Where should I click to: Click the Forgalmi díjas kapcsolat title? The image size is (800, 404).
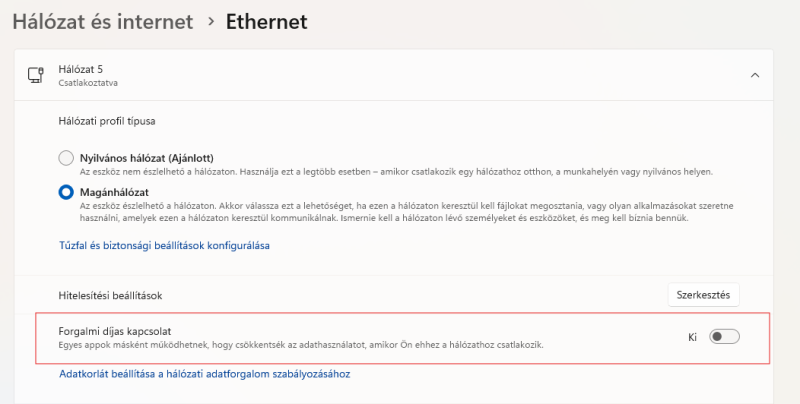[122, 330]
